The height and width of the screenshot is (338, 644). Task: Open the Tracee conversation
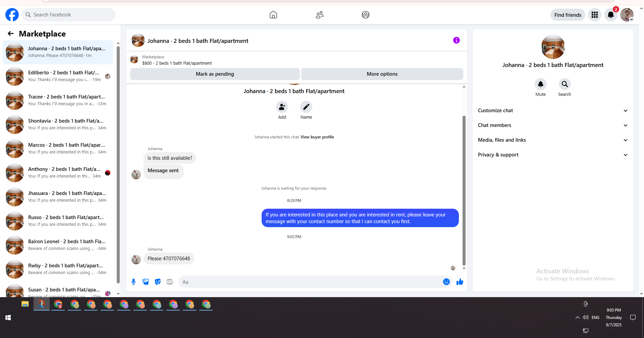click(x=58, y=100)
